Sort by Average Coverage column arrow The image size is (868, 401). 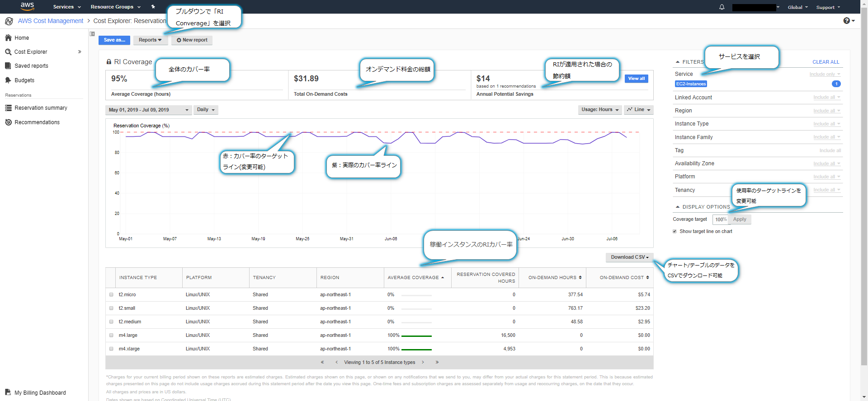pyautogui.click(x=443, y=278)
